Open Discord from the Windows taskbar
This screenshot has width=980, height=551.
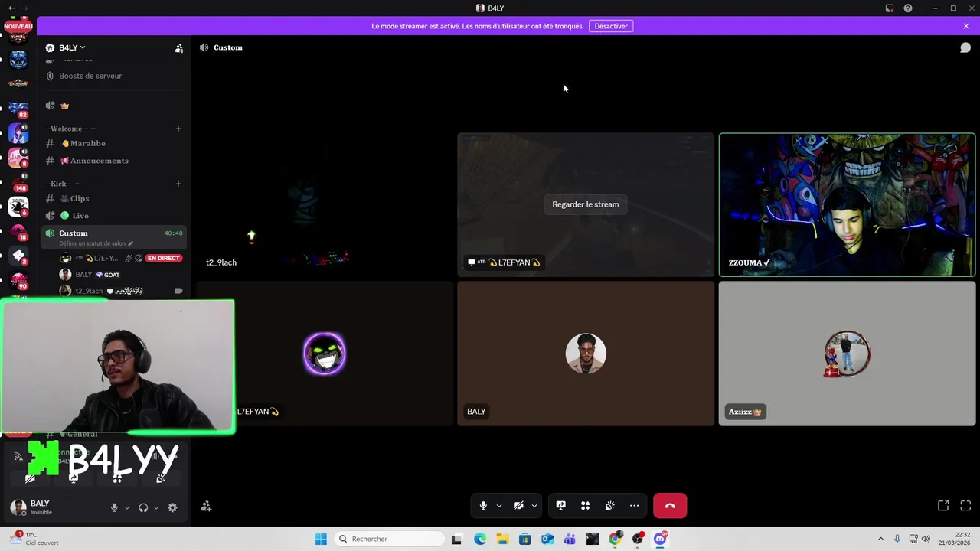click(x=660, y=539)
